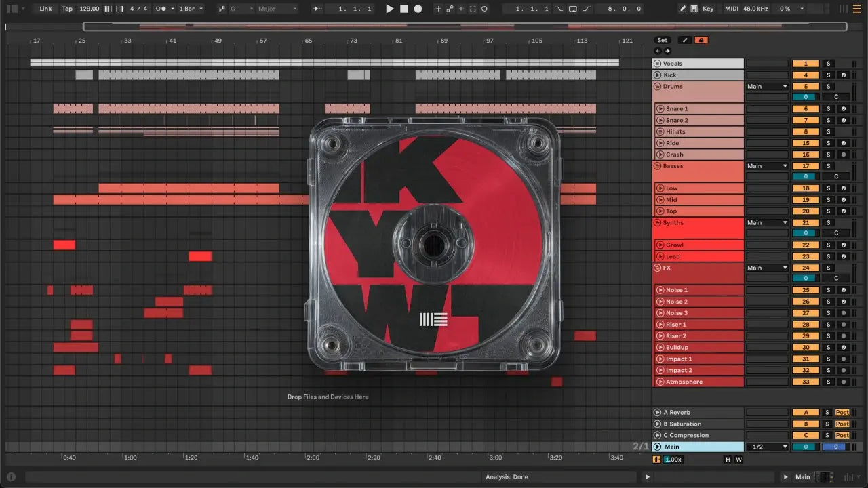Screen dimensions: 868x488
Task: Toggle the Post button on C Compression
Action: coord(842,436)
